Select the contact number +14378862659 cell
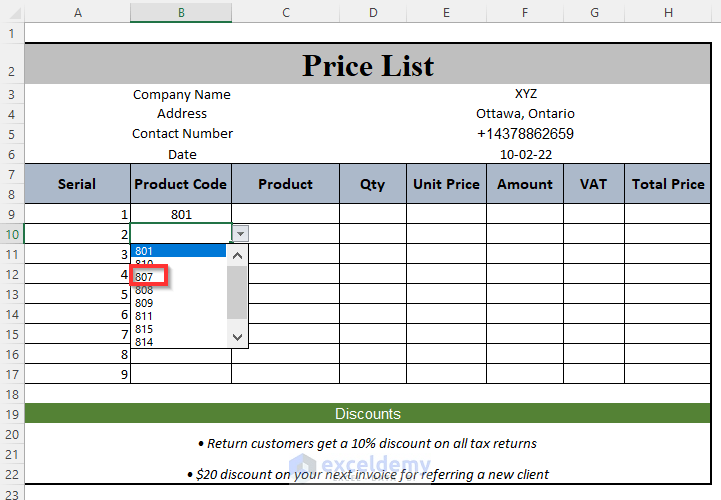This screenshot has height=500, width=721. (x=525, y=134)
